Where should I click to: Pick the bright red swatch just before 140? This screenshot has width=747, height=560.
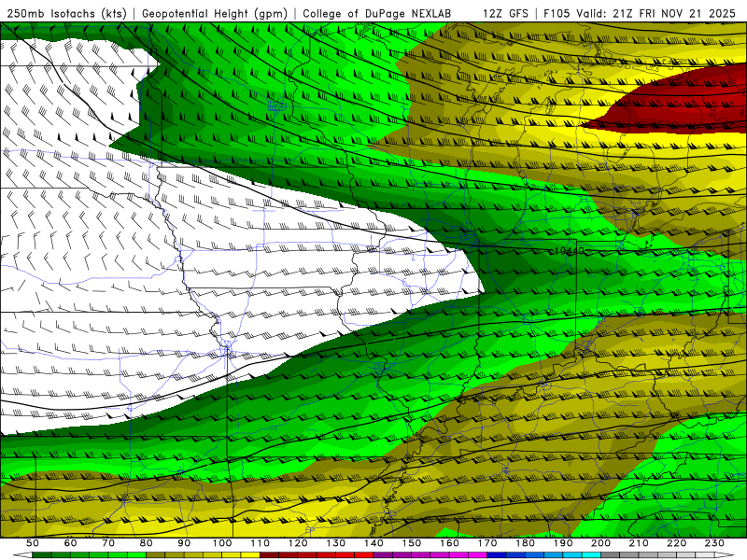coord(364,554)
